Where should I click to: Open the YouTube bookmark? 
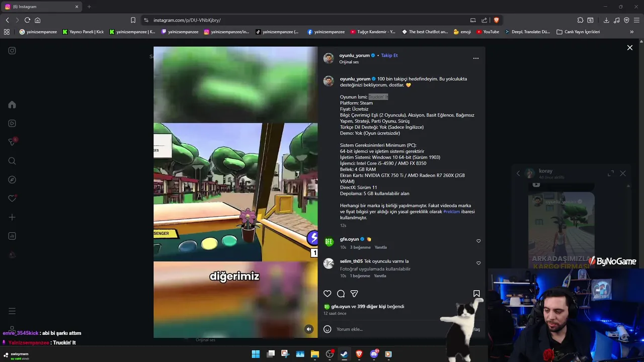488,32
